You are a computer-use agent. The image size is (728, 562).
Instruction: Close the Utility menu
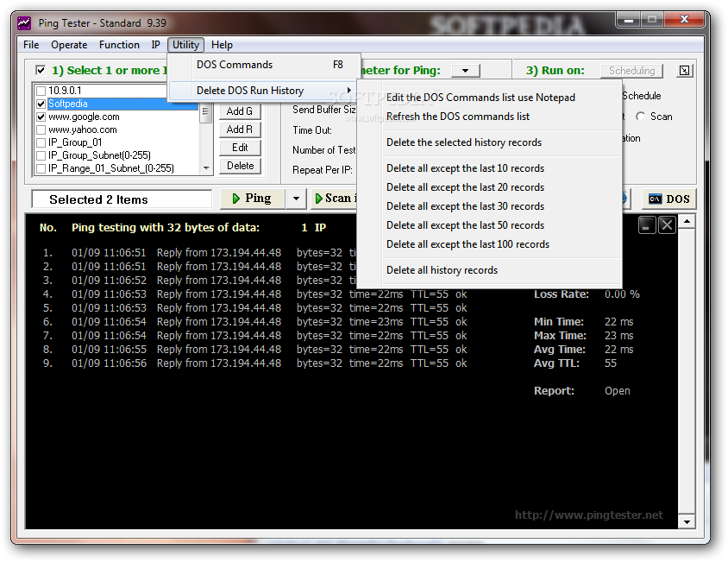point(185,45)
